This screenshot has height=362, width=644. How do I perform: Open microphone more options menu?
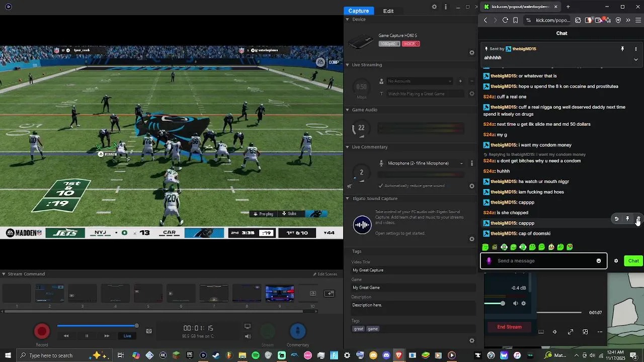[471, 163]
